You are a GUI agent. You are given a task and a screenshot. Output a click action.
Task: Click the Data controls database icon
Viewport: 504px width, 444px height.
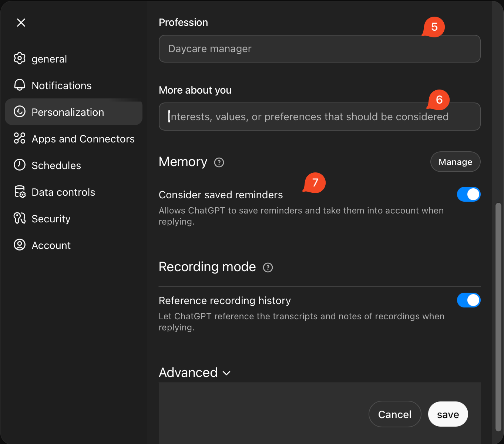pos(20,192)
